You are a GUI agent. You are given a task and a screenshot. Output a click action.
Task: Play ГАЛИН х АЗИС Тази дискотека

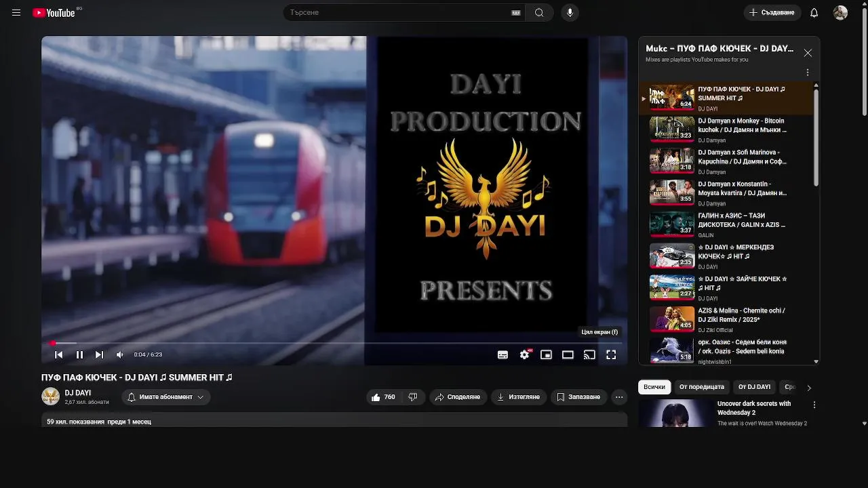tap(726, 225)
